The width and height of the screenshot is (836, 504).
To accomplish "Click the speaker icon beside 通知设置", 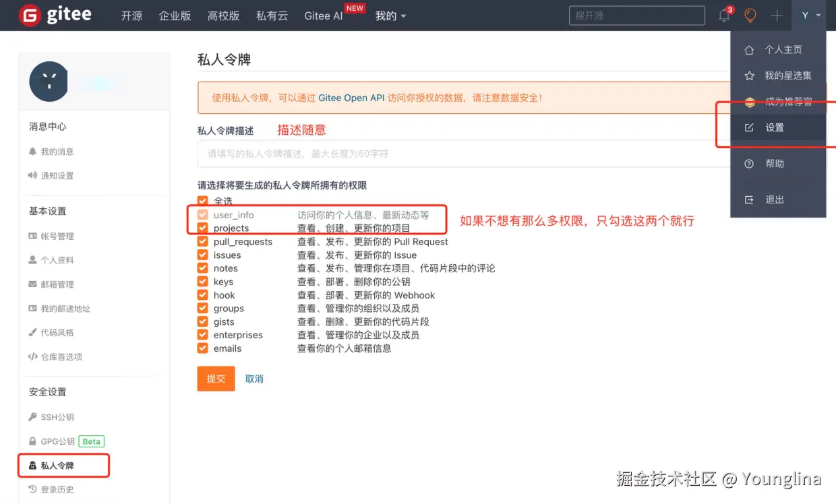I will (x=32, y=175).
